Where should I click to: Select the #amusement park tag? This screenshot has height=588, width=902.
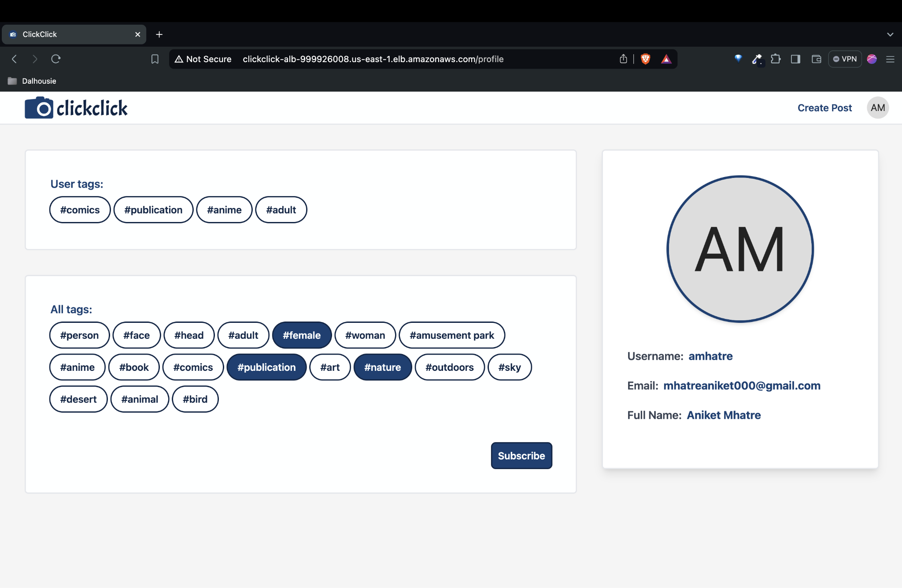click(x=452, y=335)
